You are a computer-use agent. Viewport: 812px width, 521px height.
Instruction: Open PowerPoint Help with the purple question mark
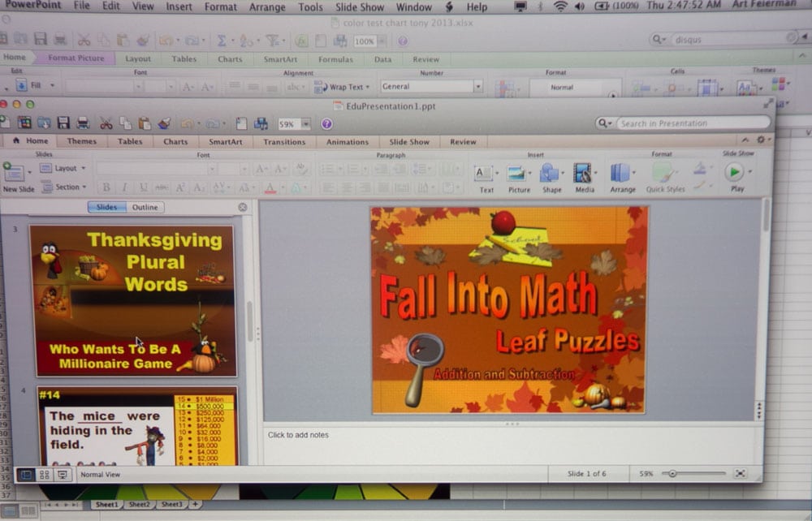tap(326, 123)
